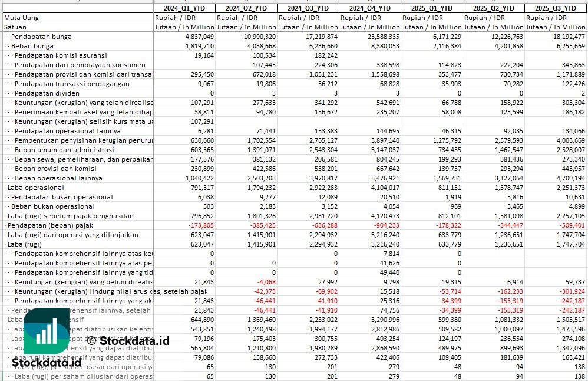
Task: Select Pendapatan transaksi perdagangan label
Action: click(x=72, y=84)
